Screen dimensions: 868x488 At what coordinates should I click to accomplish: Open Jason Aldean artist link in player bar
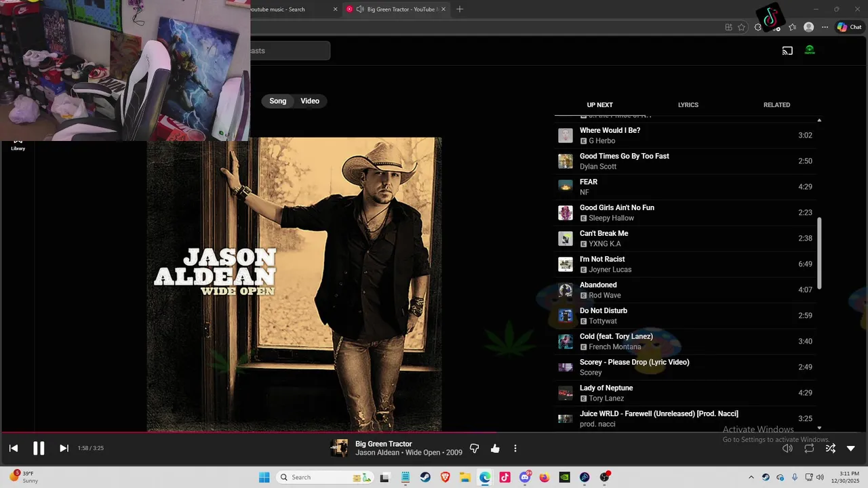tap(378, 453)
